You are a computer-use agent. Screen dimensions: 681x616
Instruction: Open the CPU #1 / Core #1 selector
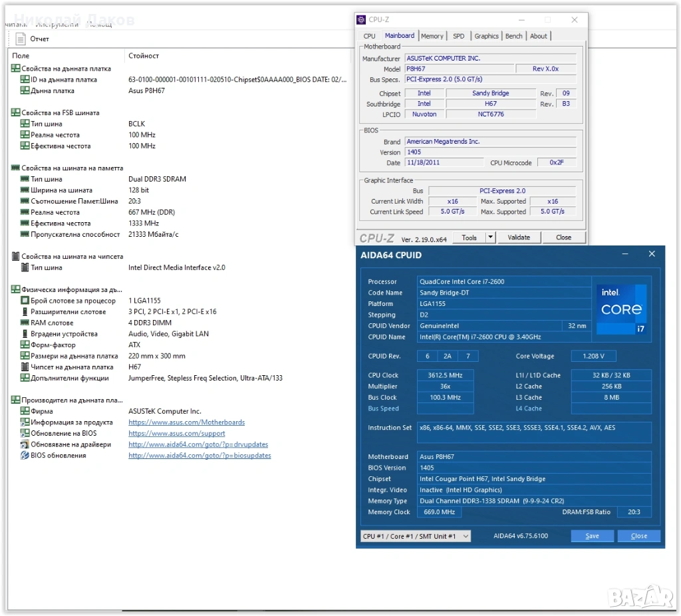[x=416, y=536]
